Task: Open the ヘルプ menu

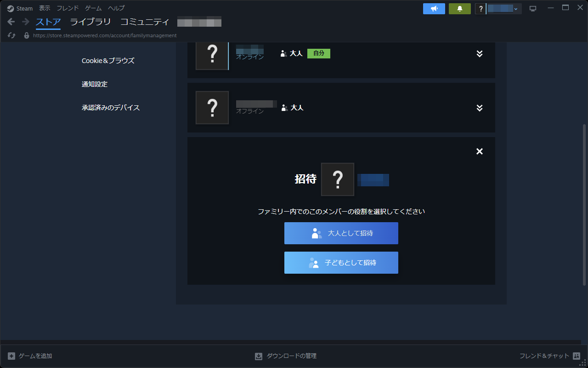Action: [116, 8]
